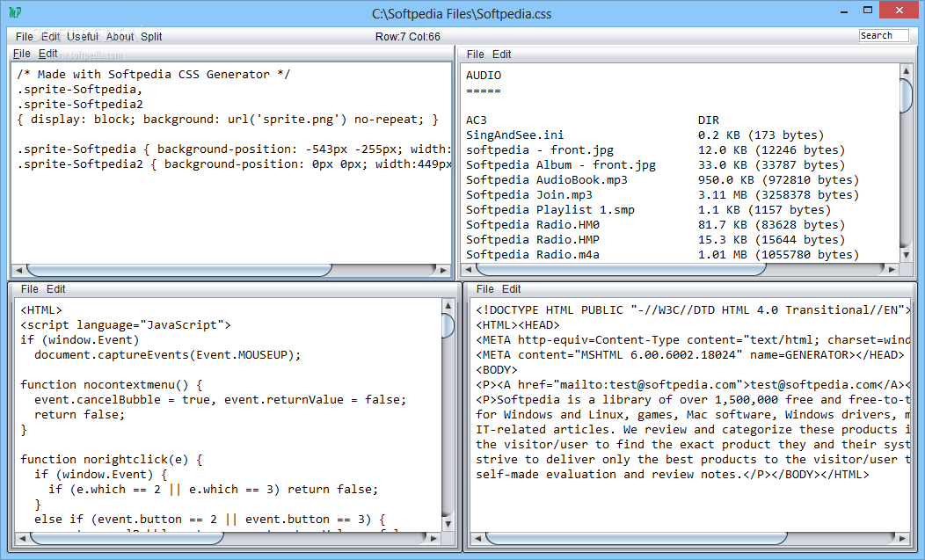Click right scroll arrow in AUDIO pane
The height and width of the screenshot is (560, 925).
point(892,270)
